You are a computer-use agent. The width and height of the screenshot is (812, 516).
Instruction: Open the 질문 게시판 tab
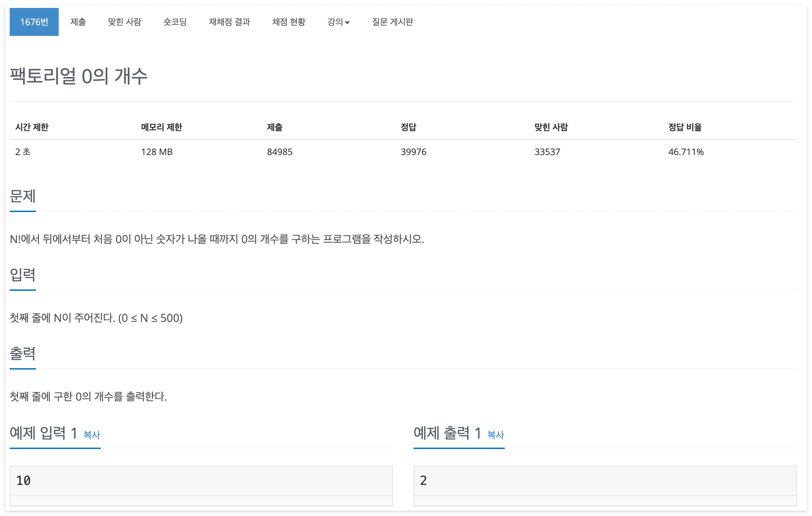393,22
